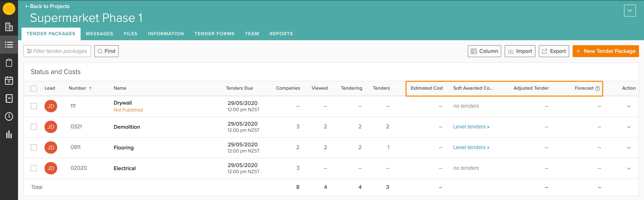Viewport: 644px width, 200px height.
Task: Open the Reports tab
Action: click(281, 34)
